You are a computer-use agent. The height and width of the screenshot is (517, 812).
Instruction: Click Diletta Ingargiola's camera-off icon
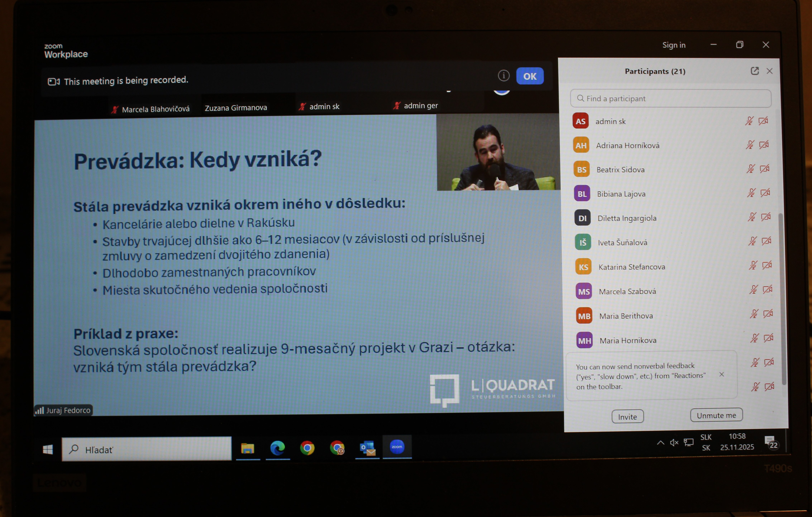(766, 217)
